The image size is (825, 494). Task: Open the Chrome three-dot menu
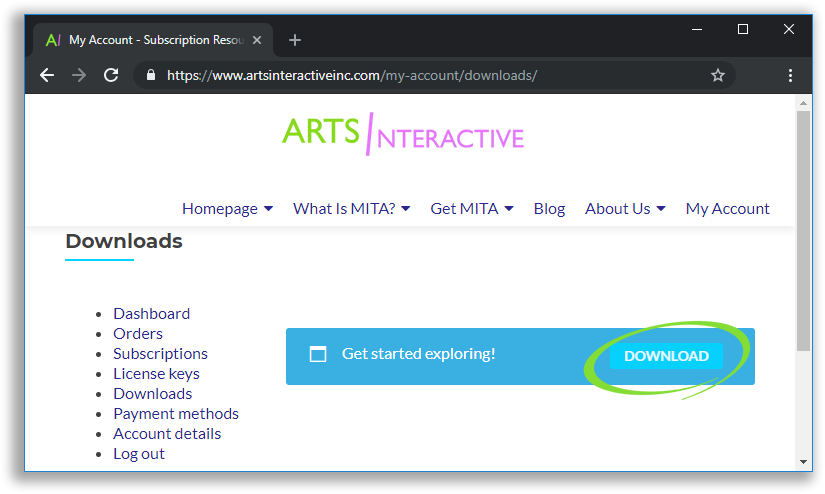click(x=790, y=75)
